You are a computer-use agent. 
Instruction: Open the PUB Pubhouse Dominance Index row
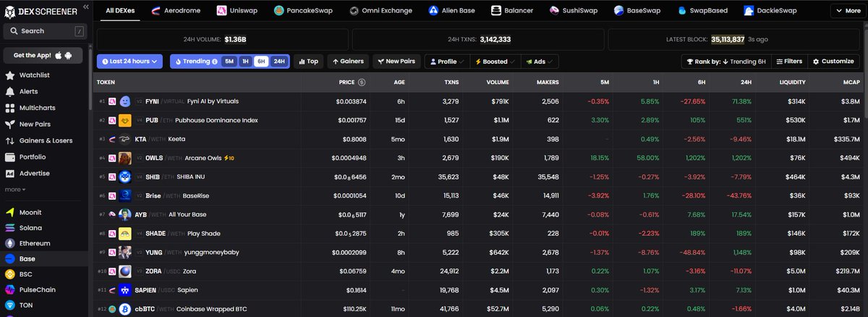(x=478, y=120)
